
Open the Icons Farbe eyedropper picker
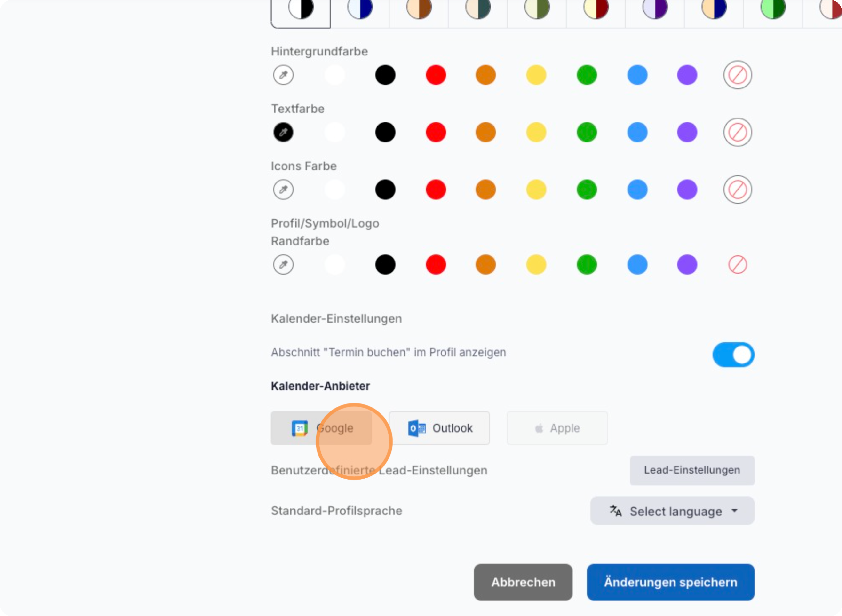283,190
